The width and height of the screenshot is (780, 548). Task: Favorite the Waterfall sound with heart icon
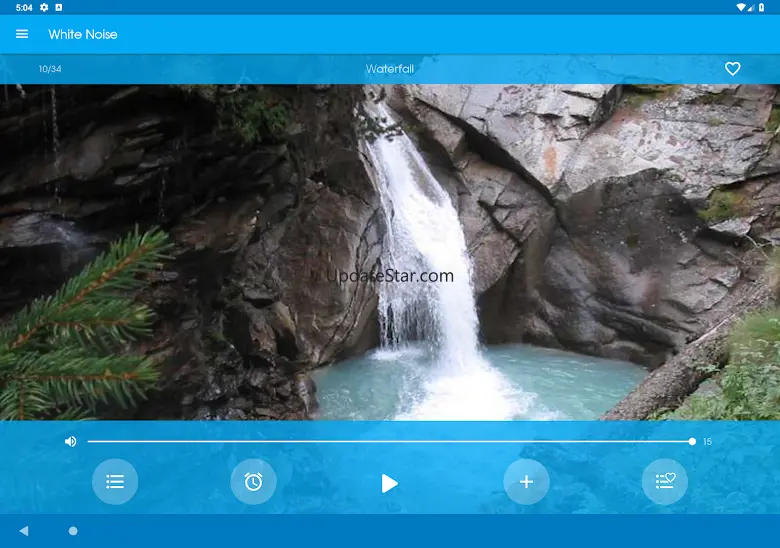tap(732, 69)
